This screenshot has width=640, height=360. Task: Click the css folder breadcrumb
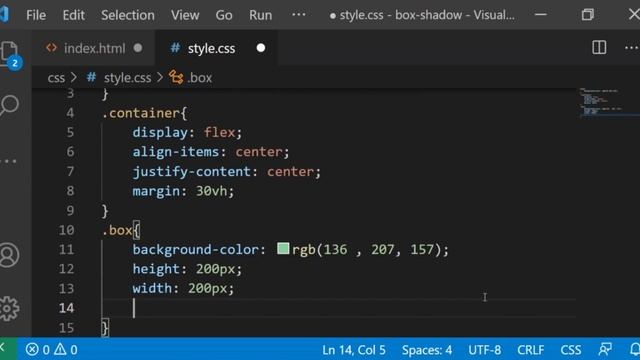[x=56, y=78]
